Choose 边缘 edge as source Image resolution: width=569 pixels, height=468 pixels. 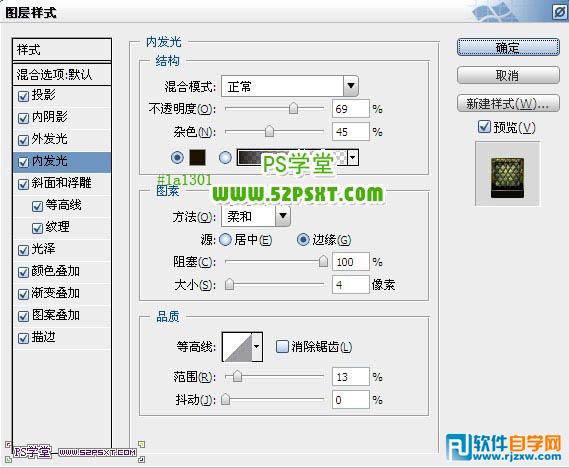pyautogui.click(x=303, y=240)
